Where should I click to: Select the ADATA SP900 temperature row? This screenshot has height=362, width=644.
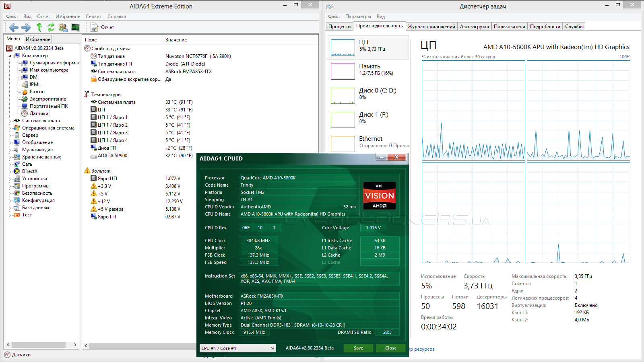tap(141, 156)
